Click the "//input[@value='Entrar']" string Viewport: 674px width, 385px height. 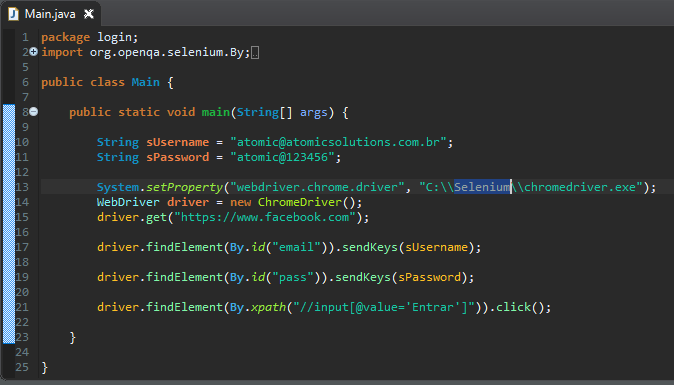click(x=383, y=307)
